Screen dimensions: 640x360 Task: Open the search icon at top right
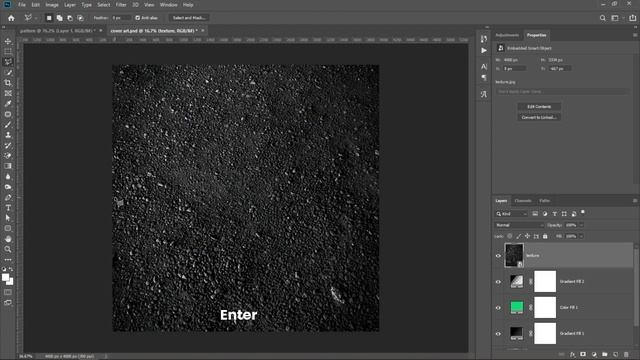point(602,18)
